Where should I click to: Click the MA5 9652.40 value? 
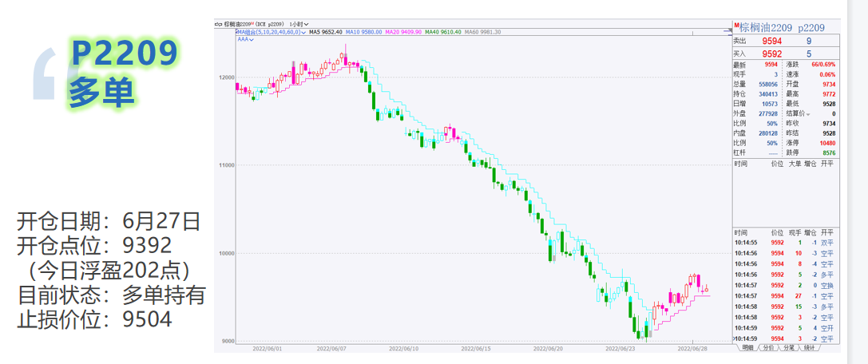pyautogui.click(x=326, y=32)
